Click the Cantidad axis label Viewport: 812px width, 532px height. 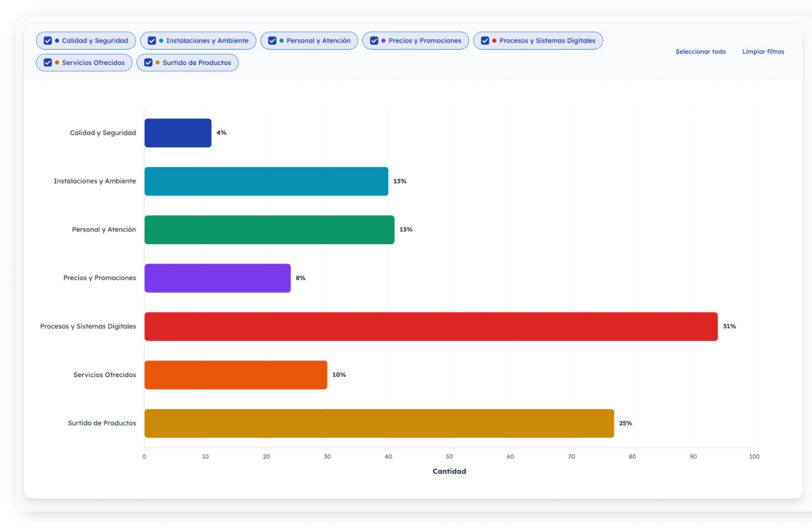(449, 471)
